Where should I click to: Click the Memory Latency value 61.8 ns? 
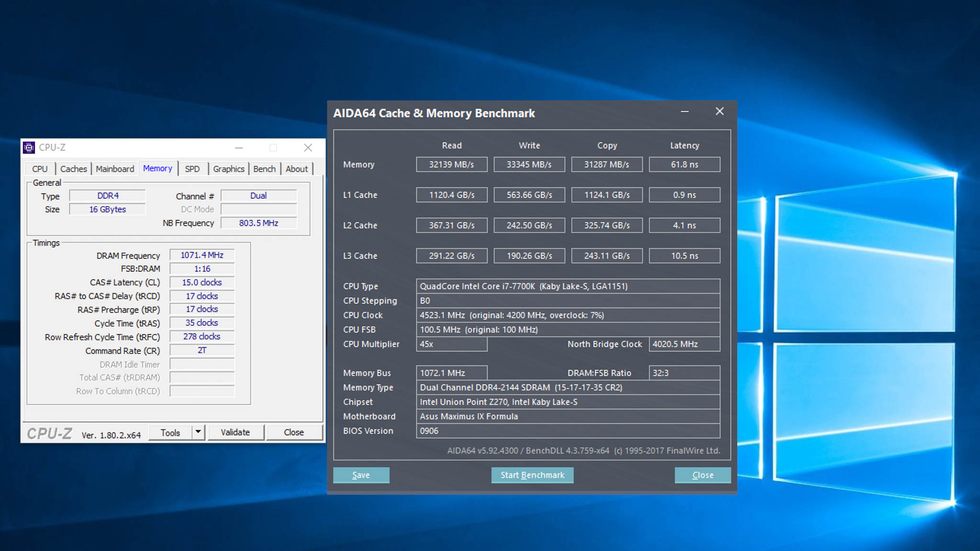pos(685,165)
